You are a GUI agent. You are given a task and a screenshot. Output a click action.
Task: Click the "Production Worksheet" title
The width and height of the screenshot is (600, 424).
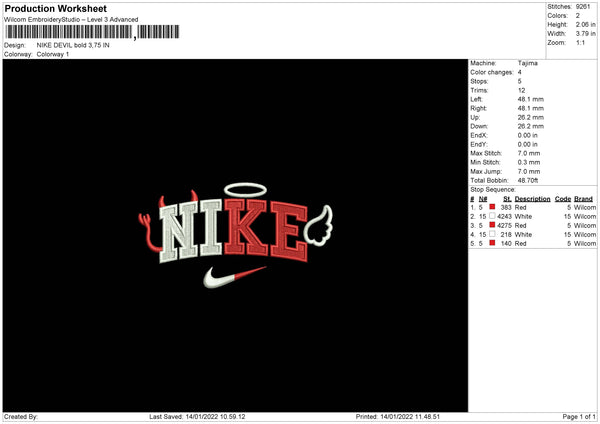pos(55,8)
